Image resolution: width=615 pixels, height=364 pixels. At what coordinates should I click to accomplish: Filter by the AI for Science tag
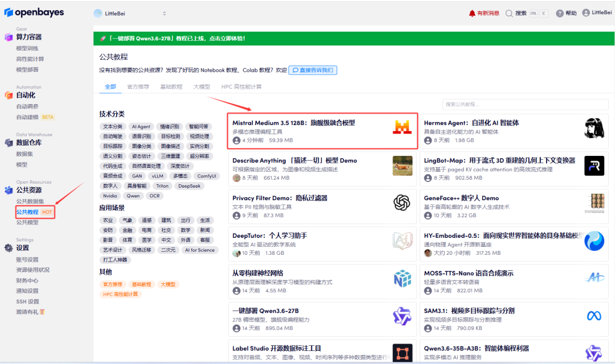coord(200,250)
